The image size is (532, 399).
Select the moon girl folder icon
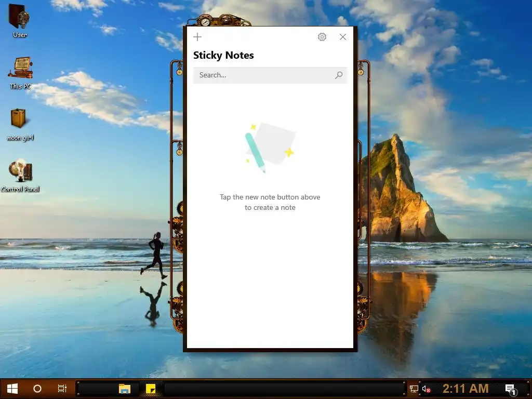(20, 124)
